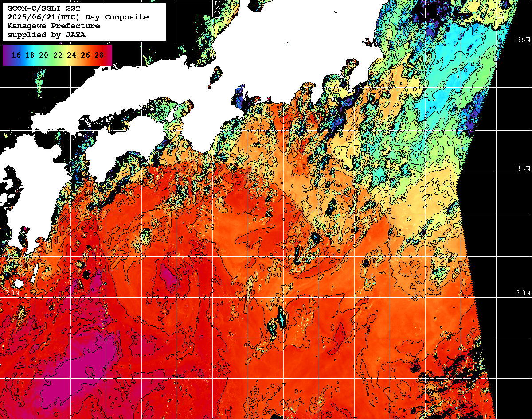Click the '30N' latitude label on the right edge
Viewport: 532px width, 419px height.
523,293
